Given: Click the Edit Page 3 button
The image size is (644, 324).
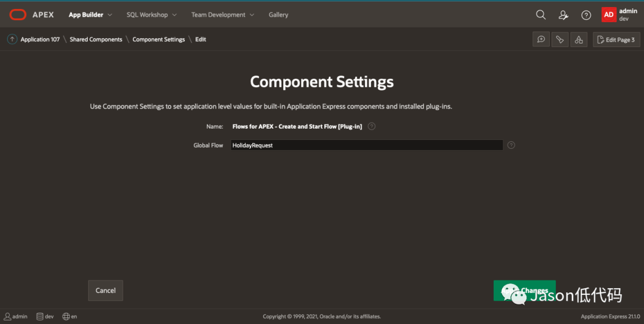Looking at the screenshot, I should (617, 39).
